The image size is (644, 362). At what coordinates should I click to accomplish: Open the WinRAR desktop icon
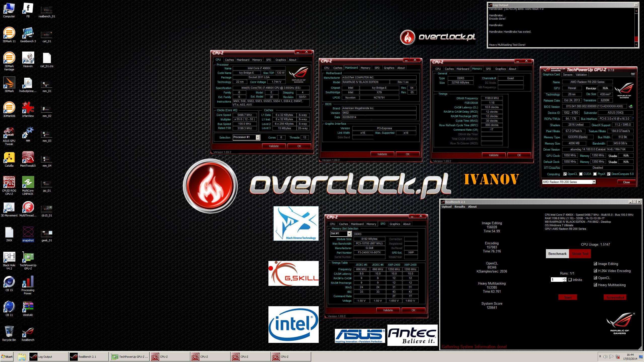coord(28,308)
